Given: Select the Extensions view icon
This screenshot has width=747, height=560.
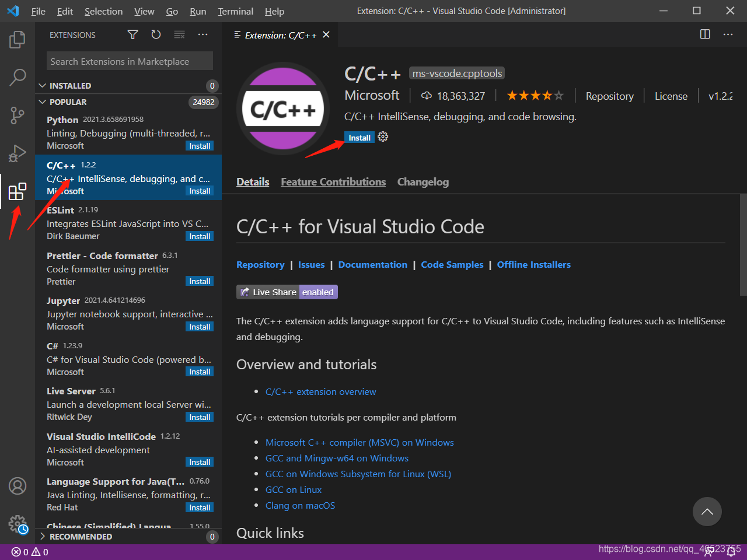Looking at the screenshot, I should tap(18, 191).
